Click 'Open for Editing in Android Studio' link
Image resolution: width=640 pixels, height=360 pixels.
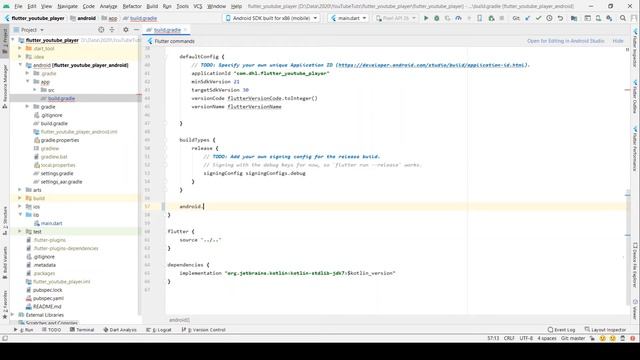click(x=565, y=41)
